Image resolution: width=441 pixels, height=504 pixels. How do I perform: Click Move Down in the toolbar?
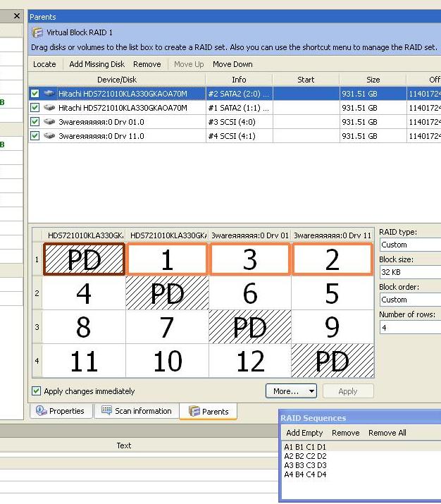(x=232, y=64)
